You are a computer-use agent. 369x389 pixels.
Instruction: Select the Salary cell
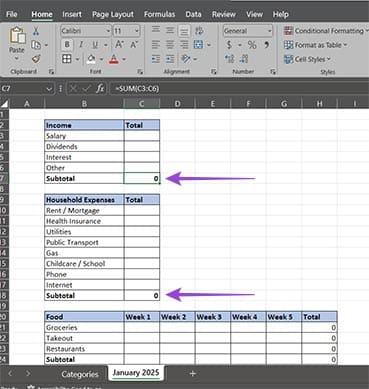pos(84,136)
